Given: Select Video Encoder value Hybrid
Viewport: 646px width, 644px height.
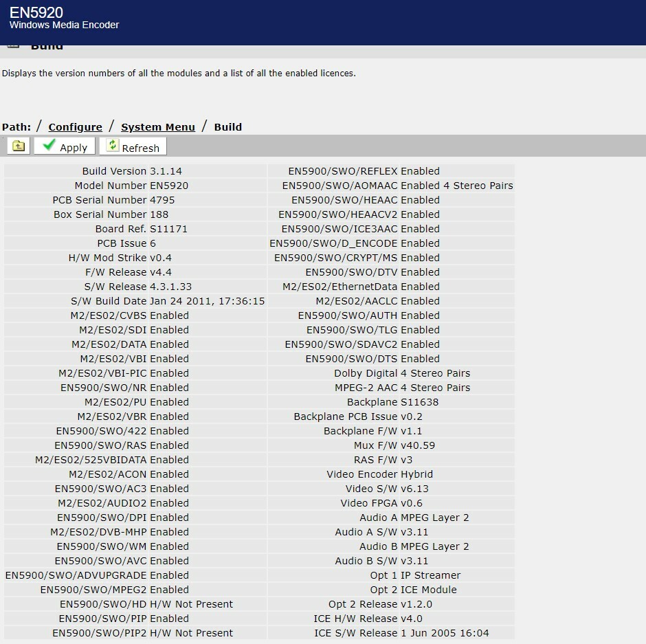Looking at the screenshot, I should (x=416, y=474).
